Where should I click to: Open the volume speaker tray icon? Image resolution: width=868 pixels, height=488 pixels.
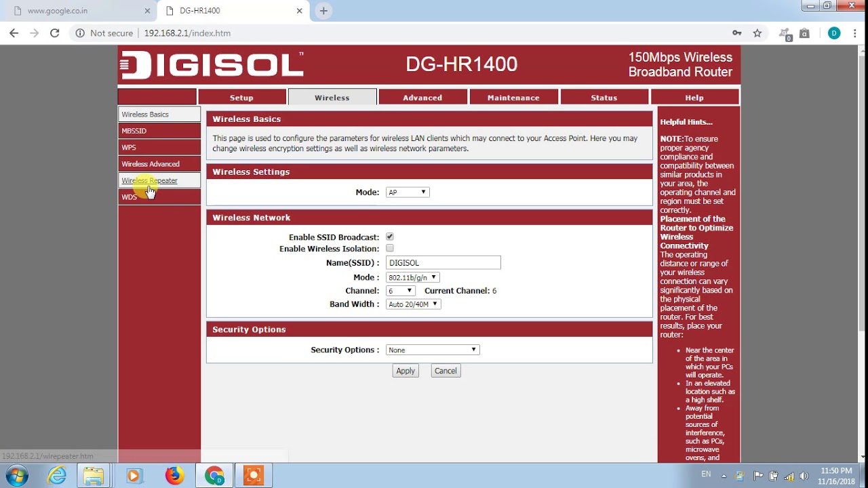click(804, 476)
